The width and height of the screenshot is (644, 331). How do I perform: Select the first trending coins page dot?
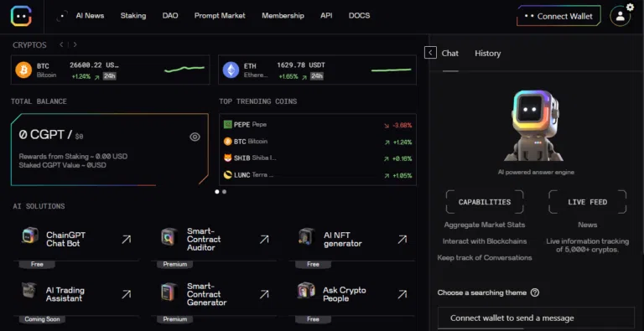click(x=217, y=191)
